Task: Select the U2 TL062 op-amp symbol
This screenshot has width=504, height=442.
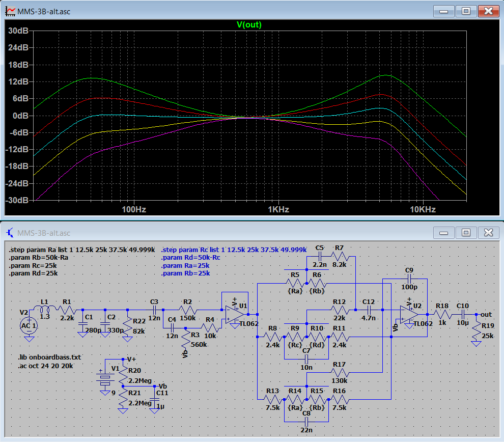Action: coord(409,314)
